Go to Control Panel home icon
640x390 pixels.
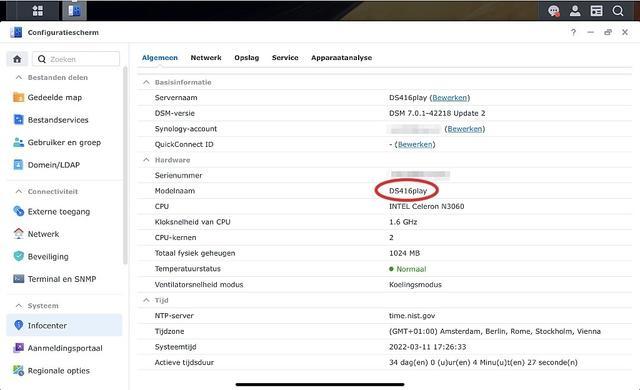tap(17, 59)
